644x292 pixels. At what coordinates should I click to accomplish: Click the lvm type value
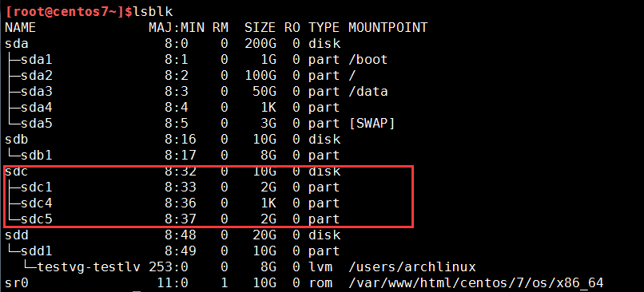pos(320,267)
